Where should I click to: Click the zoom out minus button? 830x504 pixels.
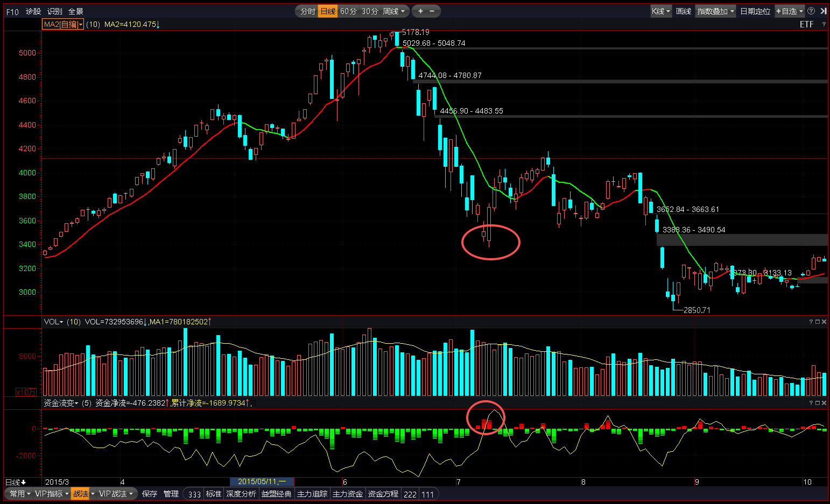[432, 11]
